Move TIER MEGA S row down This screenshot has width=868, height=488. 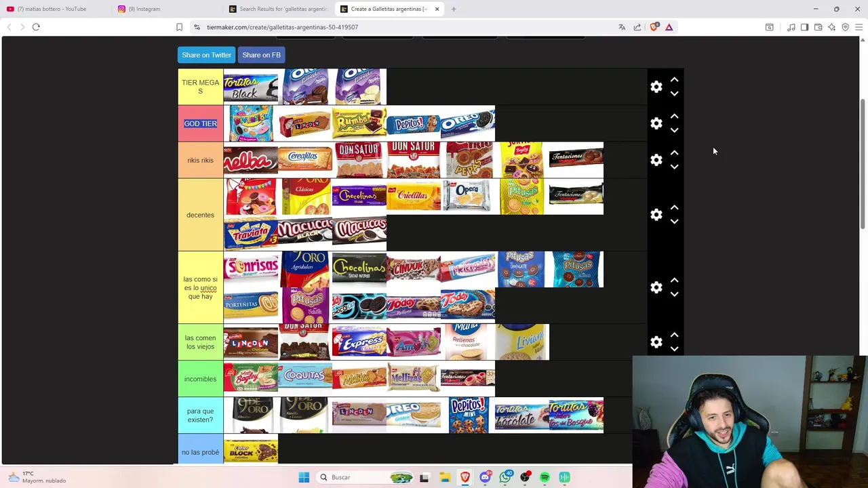click(x=674, y=94)
